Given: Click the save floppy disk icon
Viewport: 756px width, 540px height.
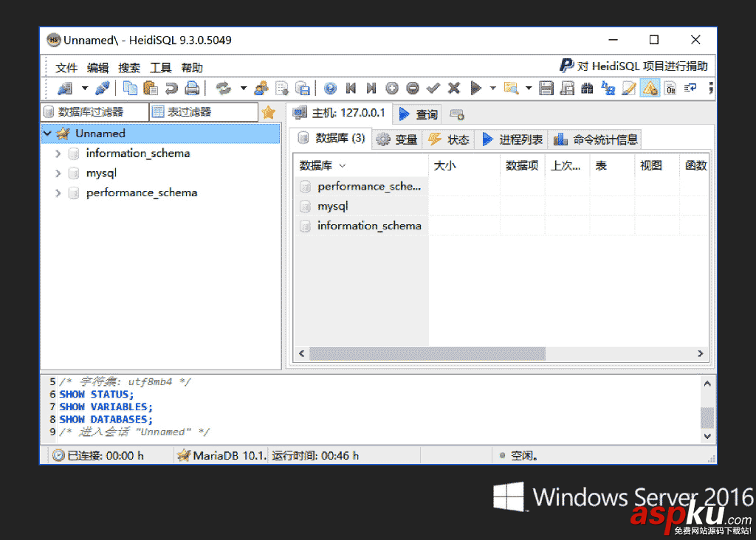Looking at the screenshot, I should point(546,88).
